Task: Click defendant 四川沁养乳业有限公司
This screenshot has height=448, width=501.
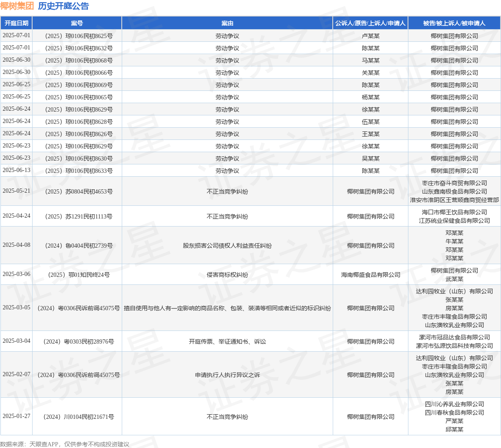Action: [454, 404]
